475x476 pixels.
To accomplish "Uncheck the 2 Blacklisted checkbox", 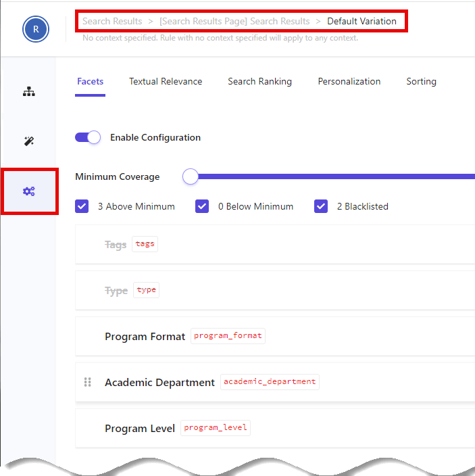I will click(x=321, y=206).
